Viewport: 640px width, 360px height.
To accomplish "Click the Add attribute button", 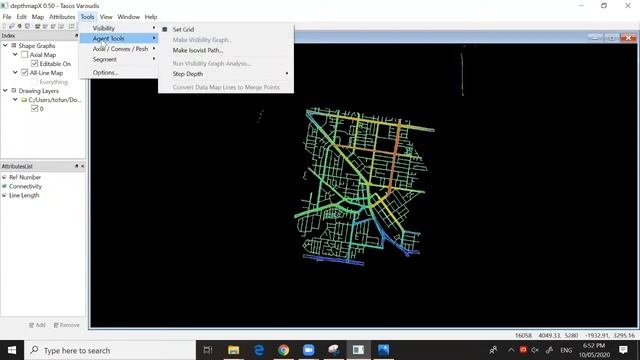I will tap(37, 325).
